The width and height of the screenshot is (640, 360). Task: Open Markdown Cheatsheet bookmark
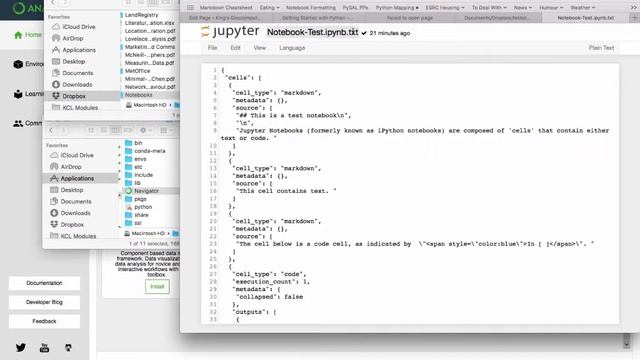coord(226,7)
